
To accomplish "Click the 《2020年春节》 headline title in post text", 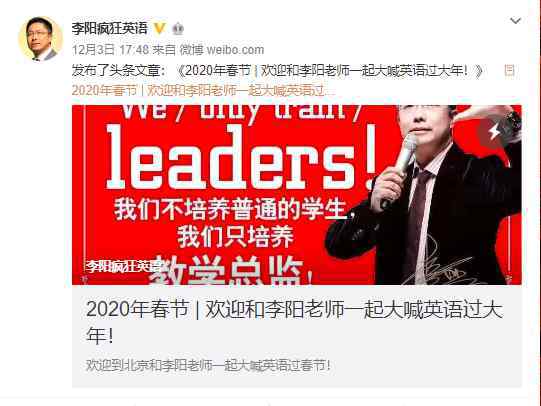I will [x=329, y=71].
